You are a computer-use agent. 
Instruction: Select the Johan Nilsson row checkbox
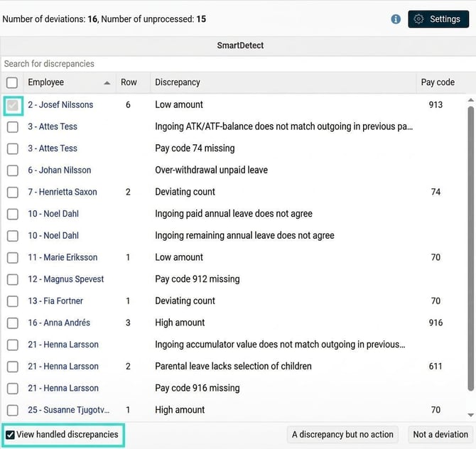13,171
